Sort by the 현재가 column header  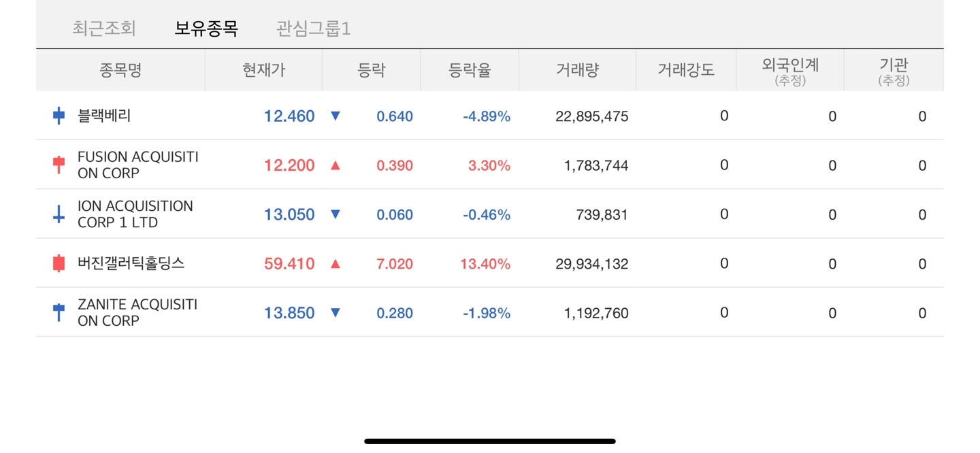263,69
